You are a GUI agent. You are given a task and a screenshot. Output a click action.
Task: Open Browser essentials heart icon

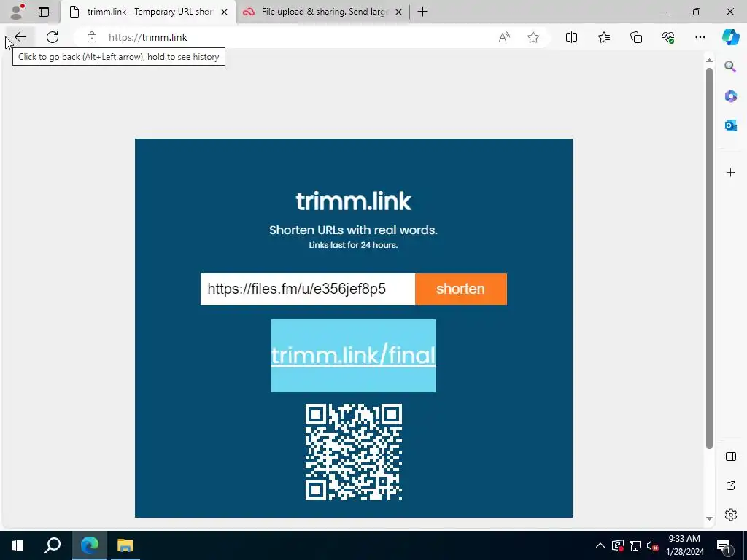[668, 37]
